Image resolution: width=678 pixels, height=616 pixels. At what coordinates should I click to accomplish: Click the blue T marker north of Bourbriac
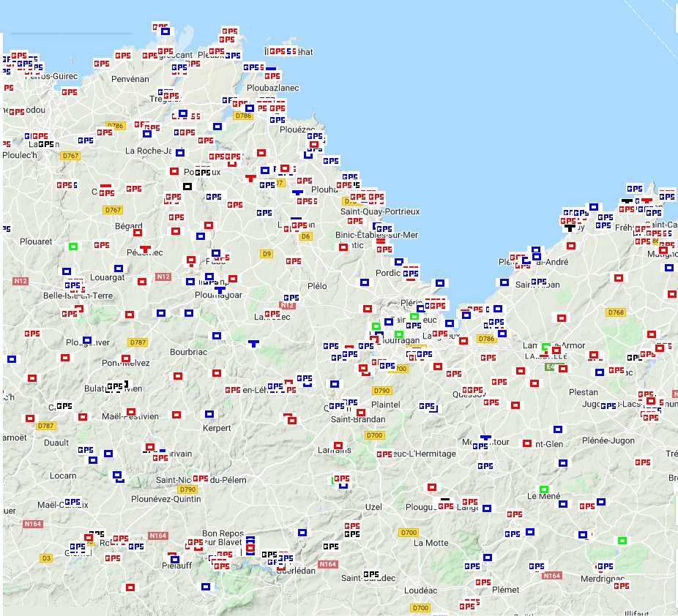point(253,343)
